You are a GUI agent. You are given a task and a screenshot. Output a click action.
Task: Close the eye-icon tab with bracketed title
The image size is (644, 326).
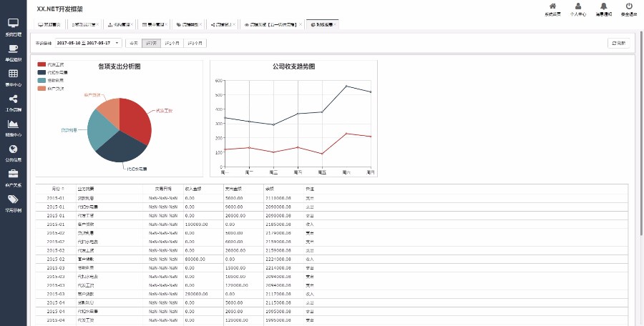tap(301, 24)
